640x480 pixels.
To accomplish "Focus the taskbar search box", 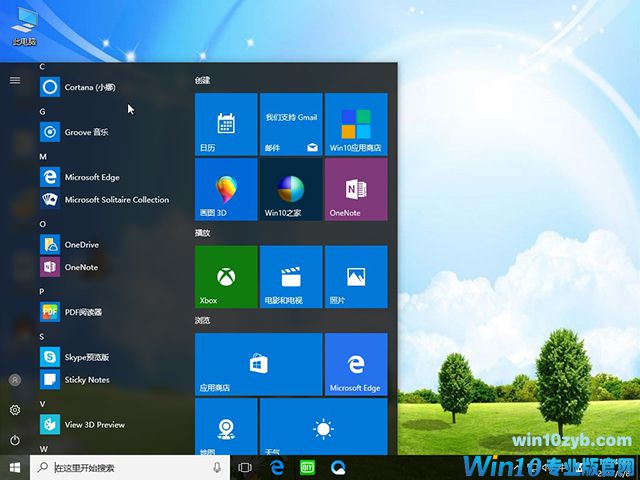I will point(130,468).
